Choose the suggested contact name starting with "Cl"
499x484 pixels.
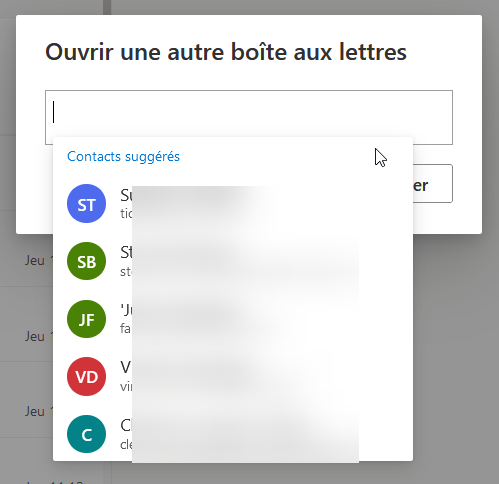(x=126, y=425)
